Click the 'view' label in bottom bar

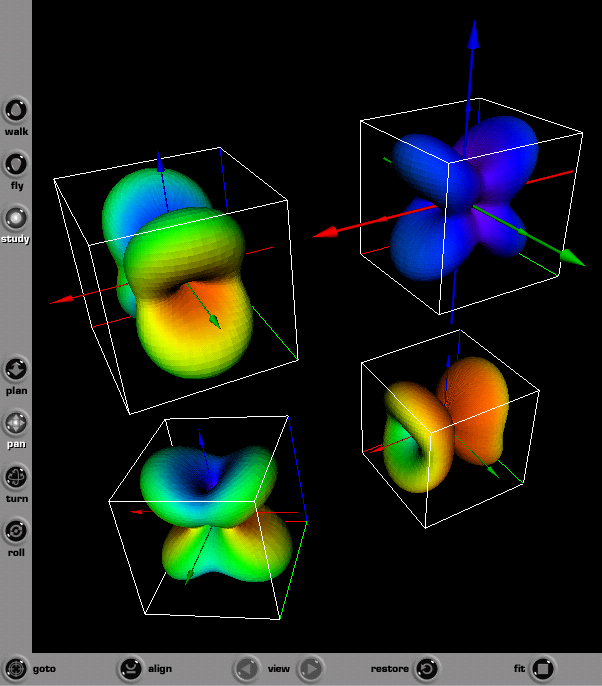(x=279, y=668)
